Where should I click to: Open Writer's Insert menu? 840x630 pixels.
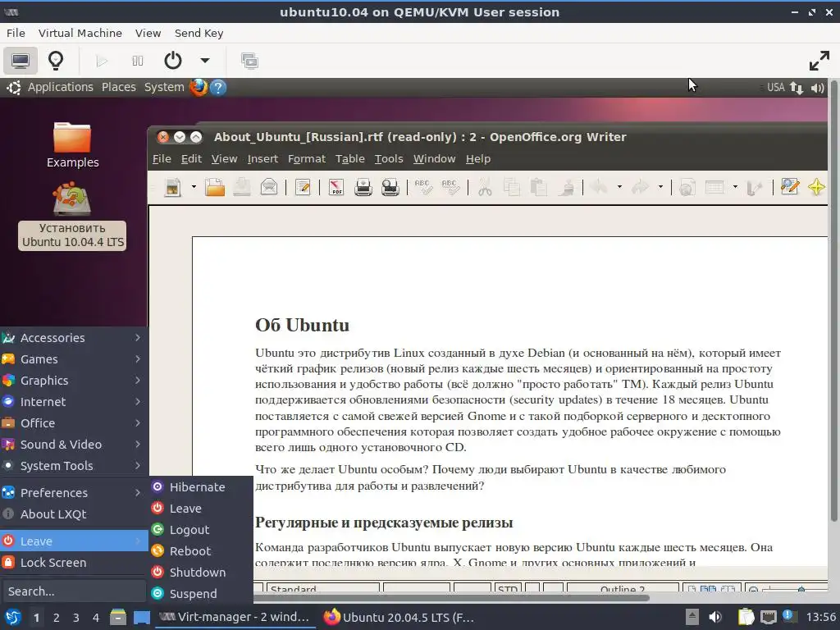pyautogui.click(x=262, y=158)
